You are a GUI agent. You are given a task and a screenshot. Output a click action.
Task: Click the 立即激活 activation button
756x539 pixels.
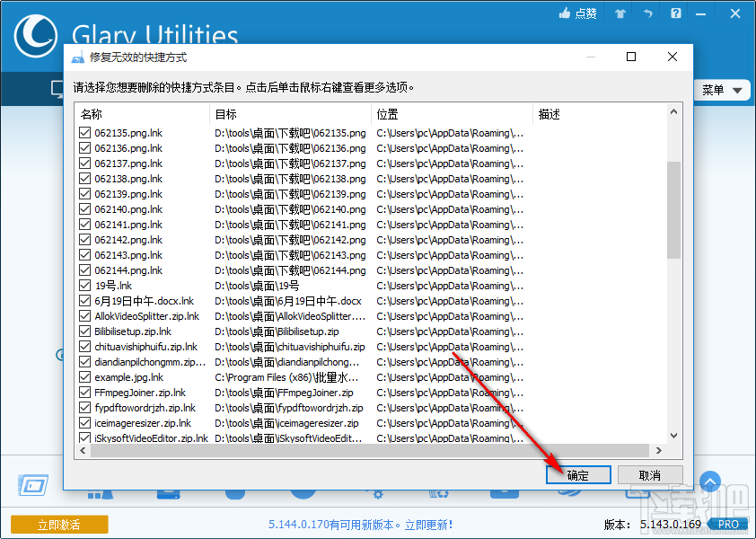pos(58,524)
